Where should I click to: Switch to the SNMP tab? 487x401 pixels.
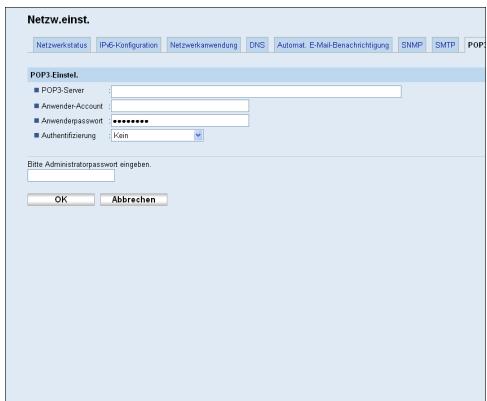[x=412, y=45]
